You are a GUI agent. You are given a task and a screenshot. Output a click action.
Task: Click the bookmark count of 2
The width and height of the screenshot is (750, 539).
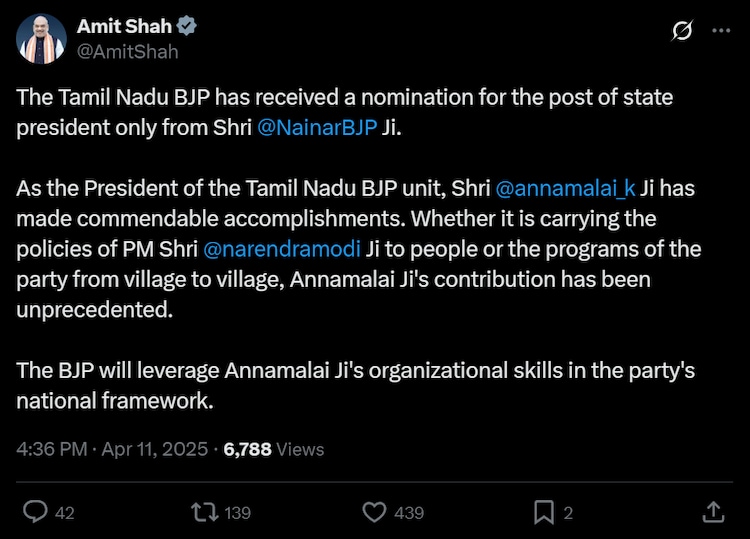(x=568, y=513)
